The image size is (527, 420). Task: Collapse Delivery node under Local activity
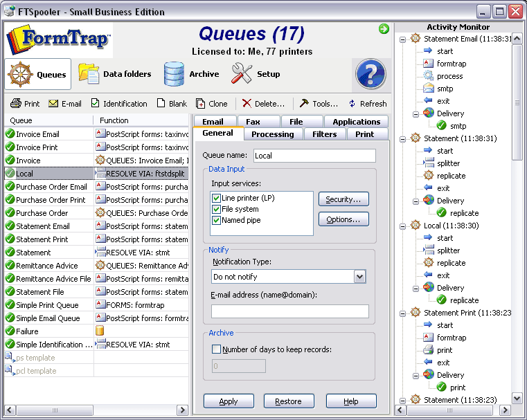tap(416, 289)
